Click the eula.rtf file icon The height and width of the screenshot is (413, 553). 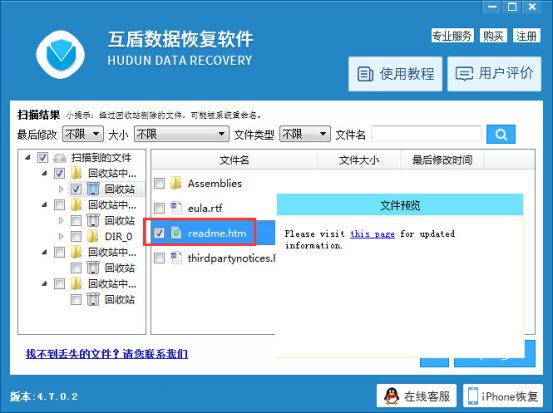pyautogui.click(x=176, y=208)
